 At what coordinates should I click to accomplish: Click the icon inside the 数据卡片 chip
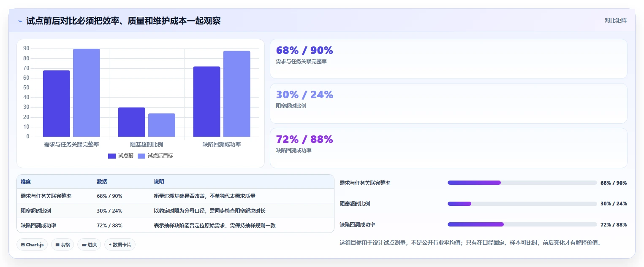tap(110, 245)
